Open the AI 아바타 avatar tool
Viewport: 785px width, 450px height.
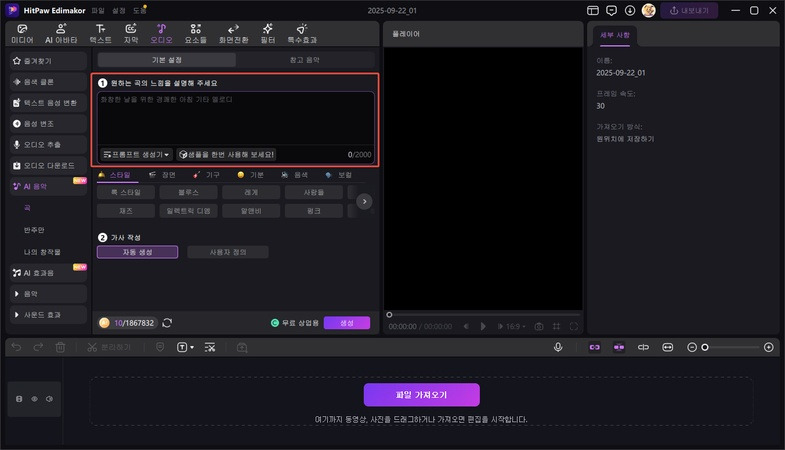coord(61,34)
